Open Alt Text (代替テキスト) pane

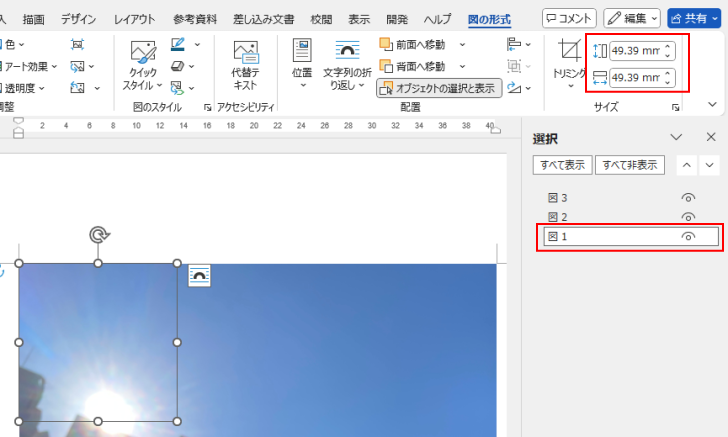(x=246, y=65)
